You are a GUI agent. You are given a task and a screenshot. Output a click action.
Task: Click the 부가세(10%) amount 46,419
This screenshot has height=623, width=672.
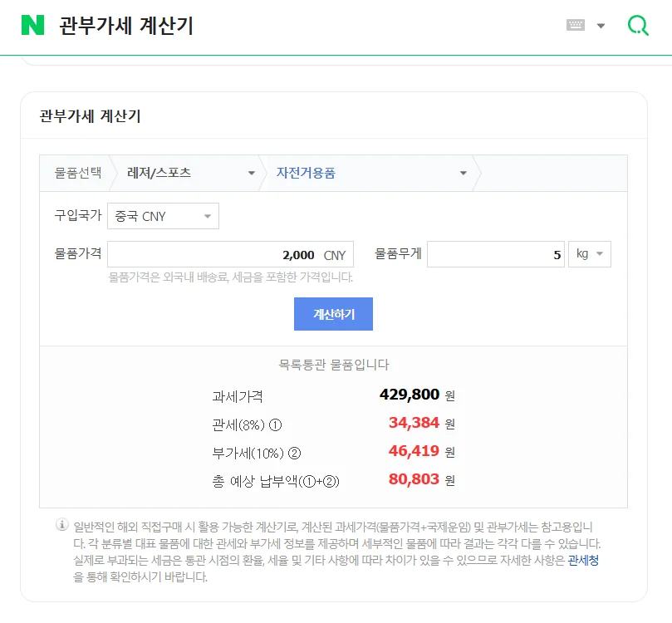(x=414, y=452)
